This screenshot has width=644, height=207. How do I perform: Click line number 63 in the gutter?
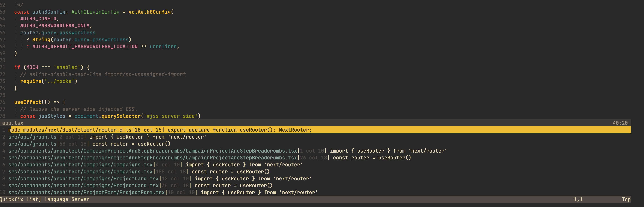[x=3, y=11]
